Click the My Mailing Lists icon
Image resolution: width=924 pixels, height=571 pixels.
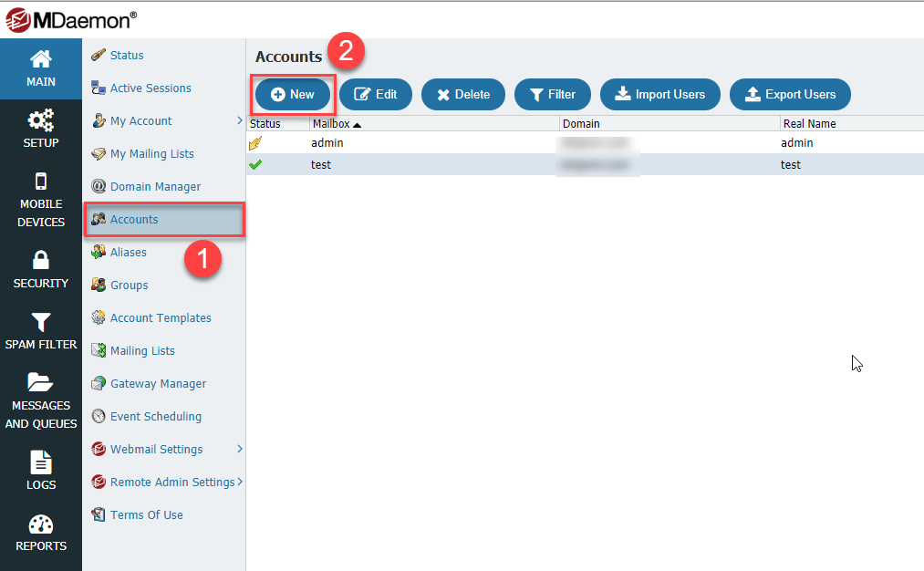(99, 154)
